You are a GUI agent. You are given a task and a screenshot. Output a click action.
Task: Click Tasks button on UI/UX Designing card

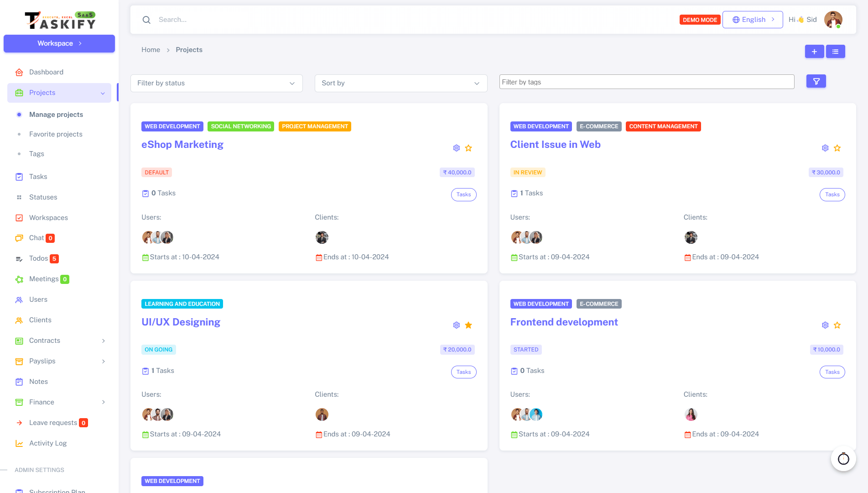click(x=463, y=372)
